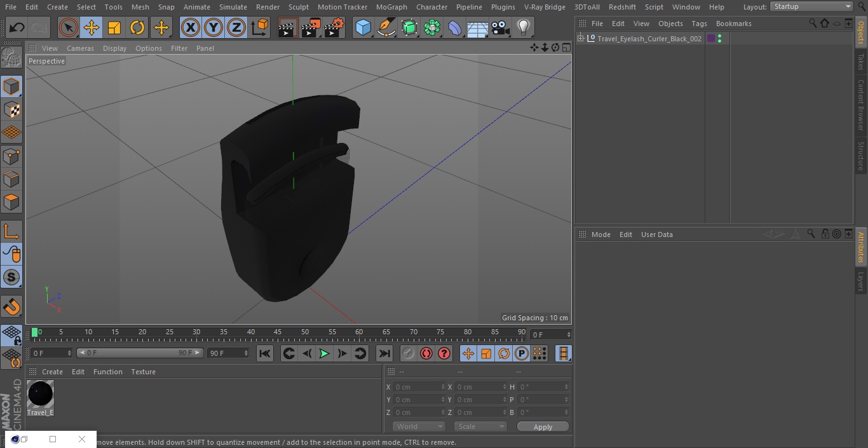Screen dimensions: 868x448
Task: Add a Bend deformer object
Action: pos(455,28)
